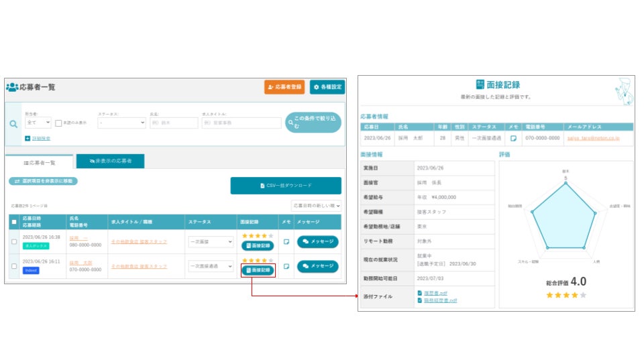Click 面接記録 button in second applicant row
The image size is (644, 362).
(x=258, y=270)
